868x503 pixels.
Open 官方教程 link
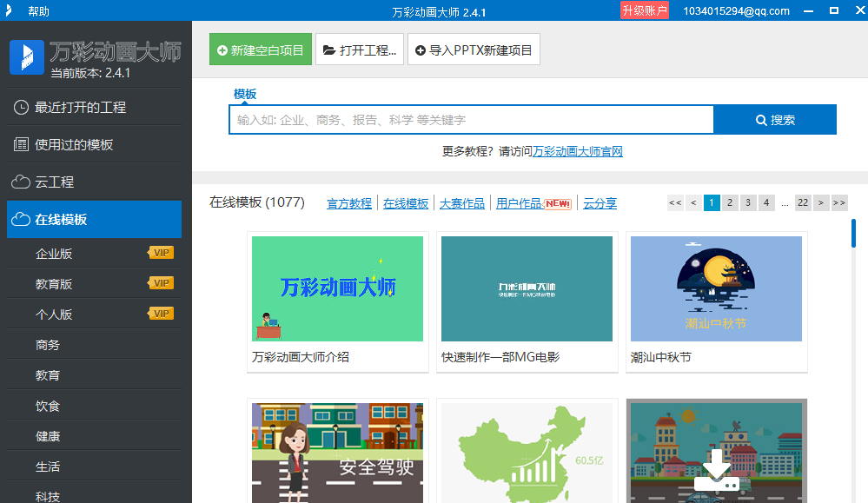(x=349, y=203)
